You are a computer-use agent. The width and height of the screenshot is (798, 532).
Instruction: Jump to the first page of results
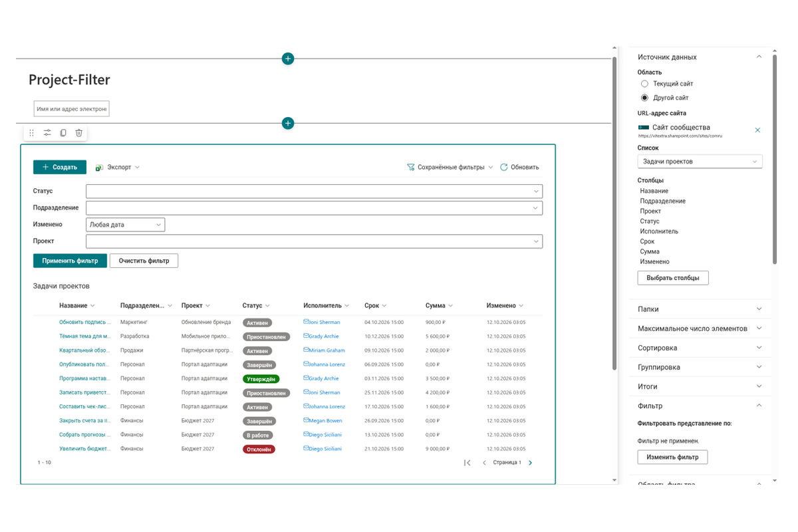pos(467,463)
